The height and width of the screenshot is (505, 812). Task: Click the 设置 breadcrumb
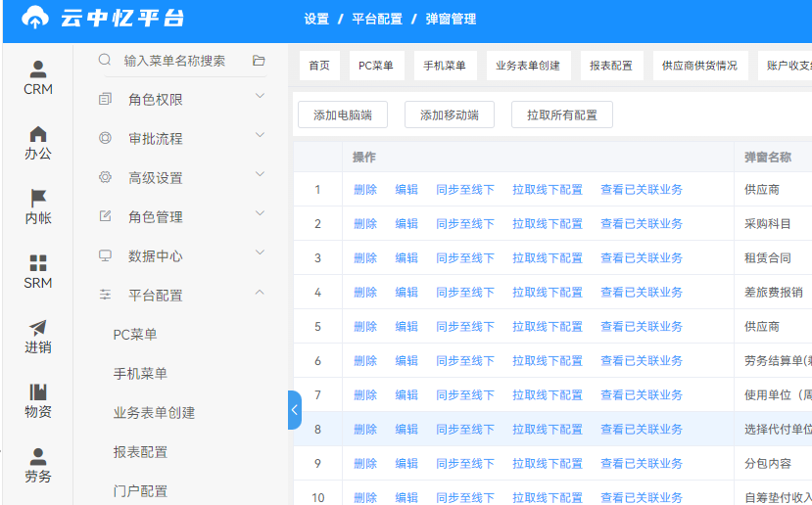pos(316,20)
